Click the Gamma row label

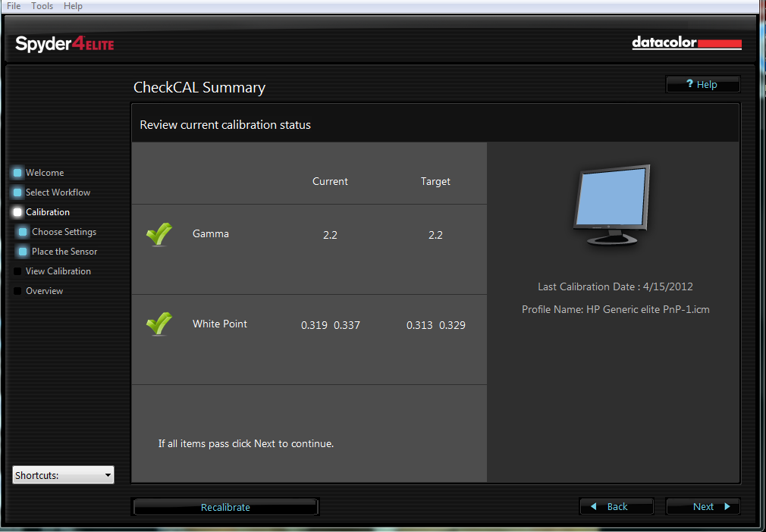211,233
